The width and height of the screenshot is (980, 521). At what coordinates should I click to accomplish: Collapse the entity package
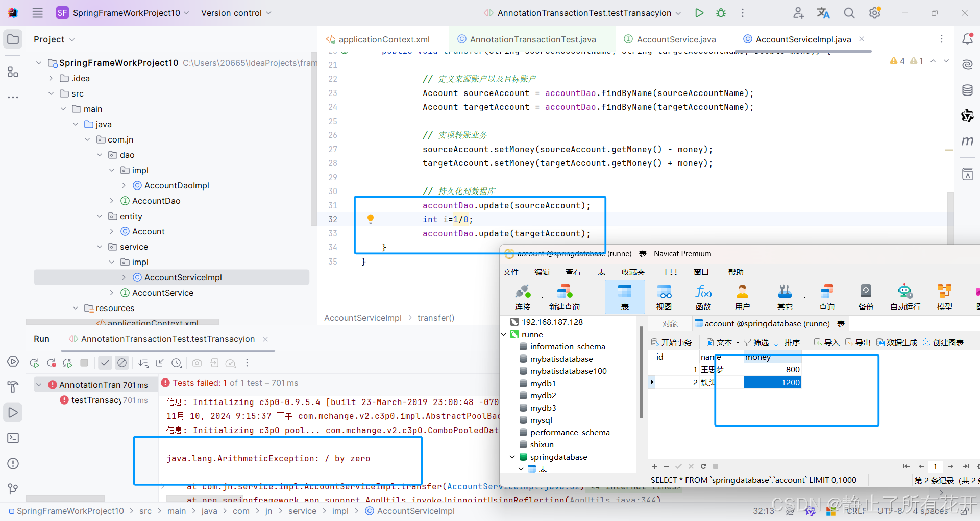tap(100, 216)
